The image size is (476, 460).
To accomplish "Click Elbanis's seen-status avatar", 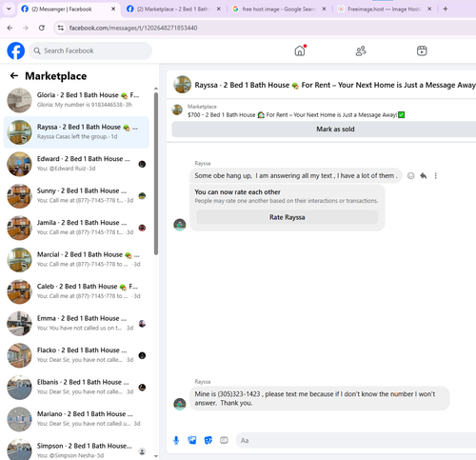I will (x=142, y=388).
